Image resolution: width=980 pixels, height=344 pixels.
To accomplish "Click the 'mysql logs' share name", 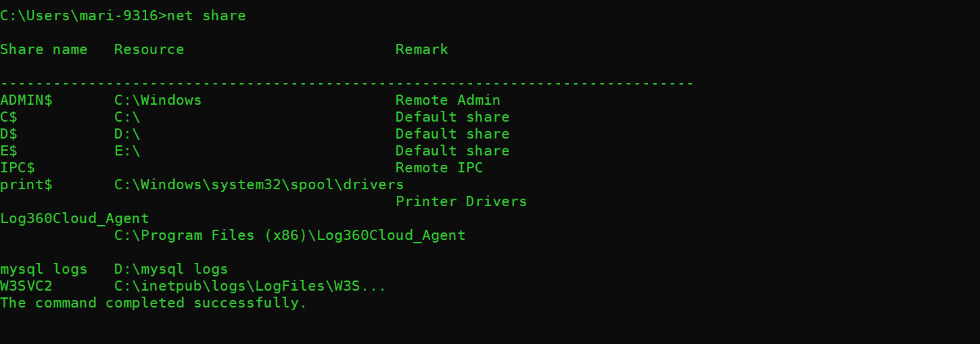I will pyautogui.click(x=44, y=269).
